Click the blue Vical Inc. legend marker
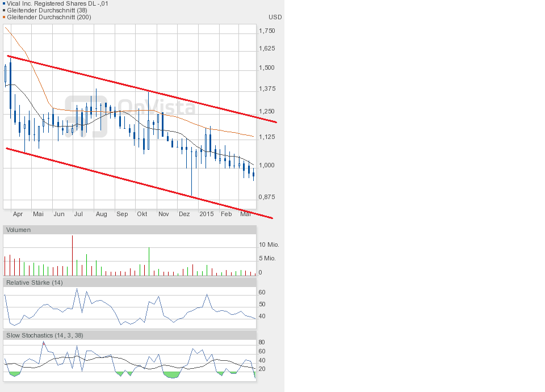The image size is (545, 392). coord(4,3)
